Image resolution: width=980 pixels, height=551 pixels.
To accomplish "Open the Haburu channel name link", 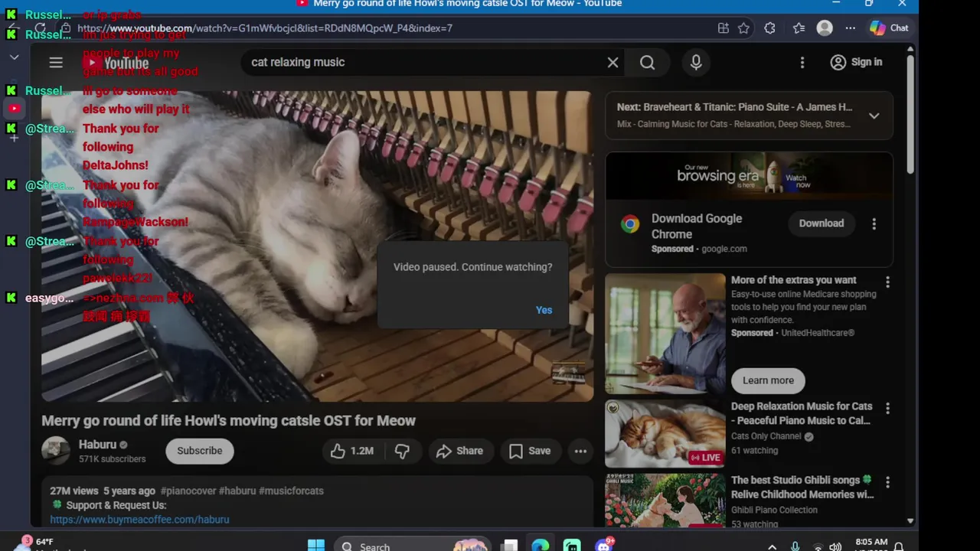I will pos(97,445).
